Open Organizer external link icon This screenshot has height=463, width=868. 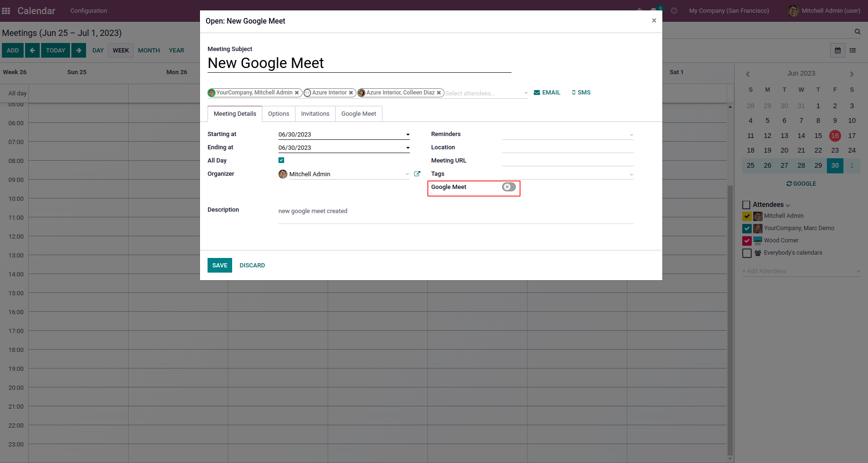(x=417, y=174)
